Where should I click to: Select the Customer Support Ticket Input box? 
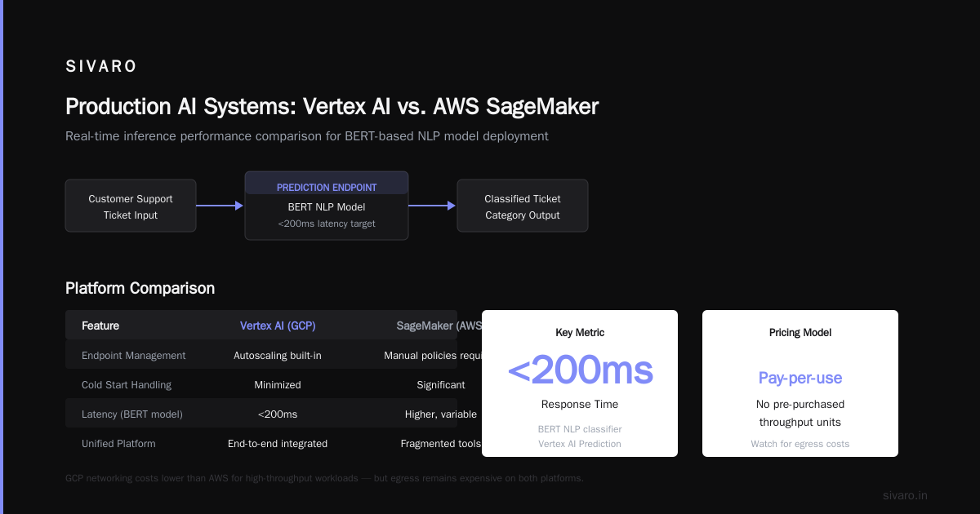131,206
